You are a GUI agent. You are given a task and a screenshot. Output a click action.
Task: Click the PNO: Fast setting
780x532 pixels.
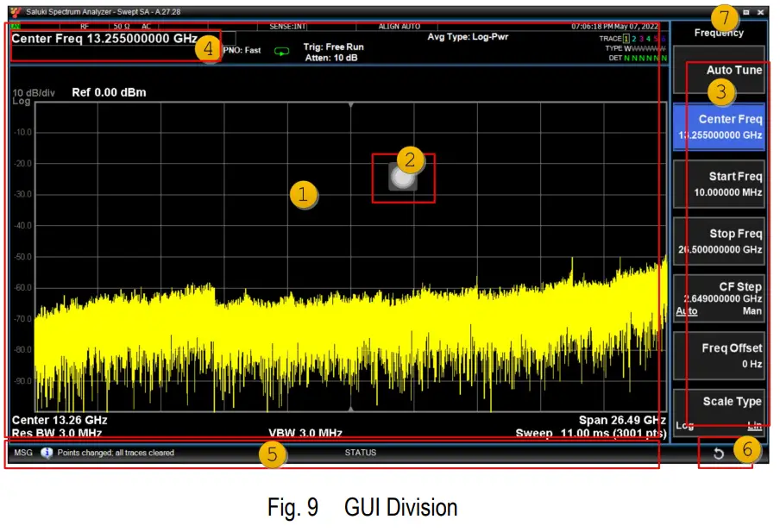tap(242, 50)
